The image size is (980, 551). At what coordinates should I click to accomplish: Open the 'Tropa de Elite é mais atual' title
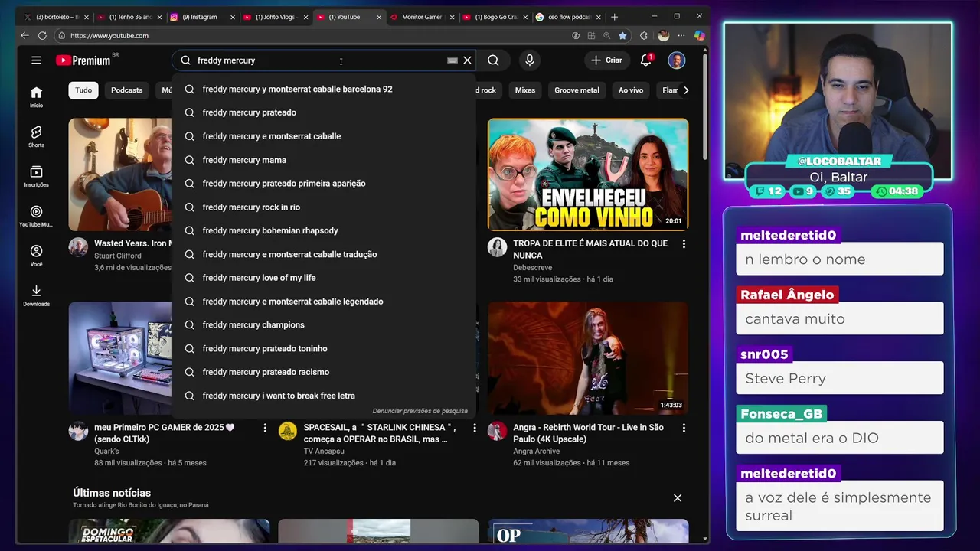pos(590,249)
